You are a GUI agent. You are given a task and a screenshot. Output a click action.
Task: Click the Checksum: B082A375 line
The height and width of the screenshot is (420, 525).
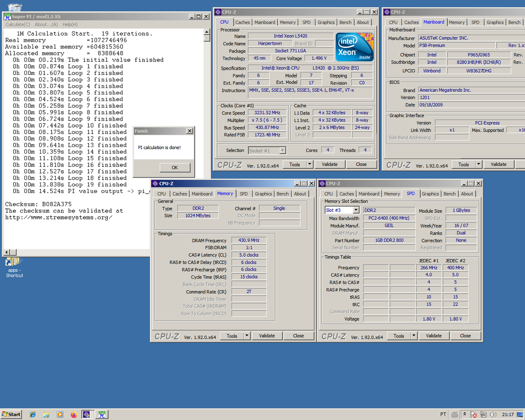[38, 204]
